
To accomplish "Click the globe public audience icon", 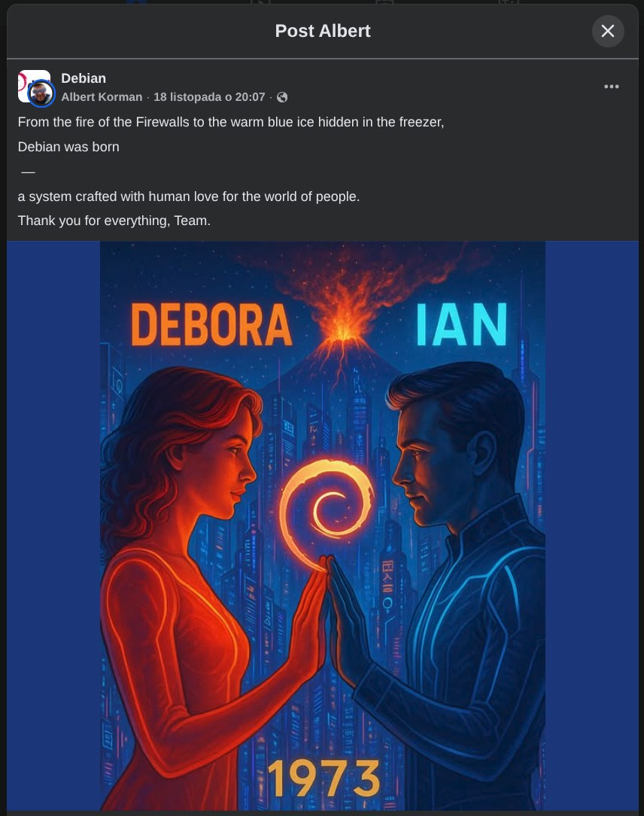I will pyautogui.click(x=282, y=97).
